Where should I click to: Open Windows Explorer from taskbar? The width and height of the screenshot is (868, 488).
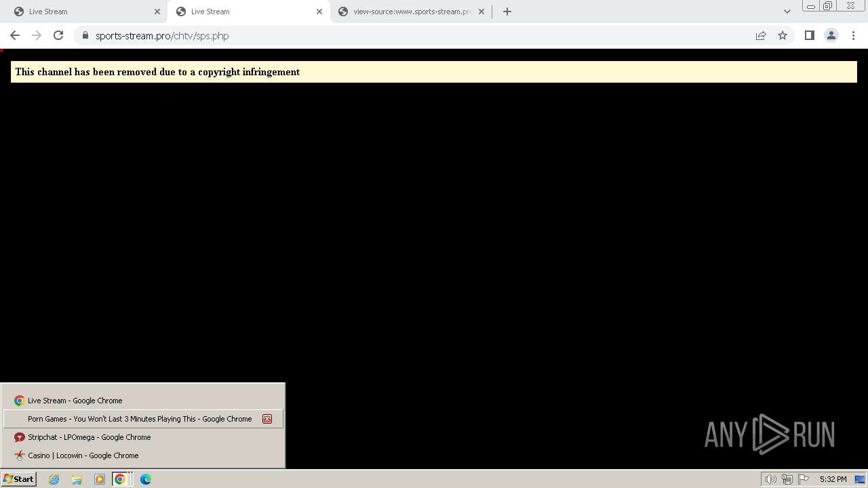(77, 479)
